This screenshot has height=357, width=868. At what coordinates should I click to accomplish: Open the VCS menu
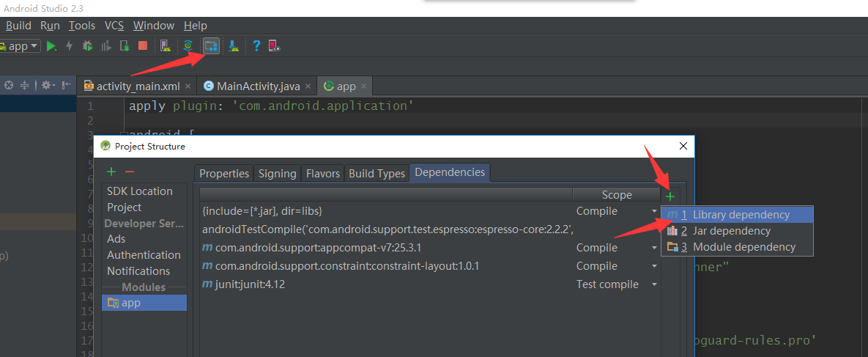[x=114, y=26]
